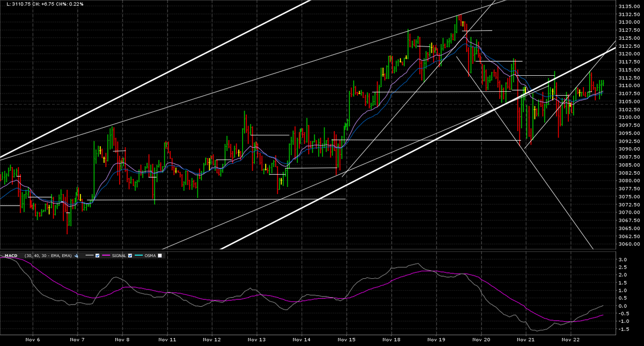Click the Nov 15 date label
Image resolution: width=644 pixels, height=346 pixels.
click(346, 340)
